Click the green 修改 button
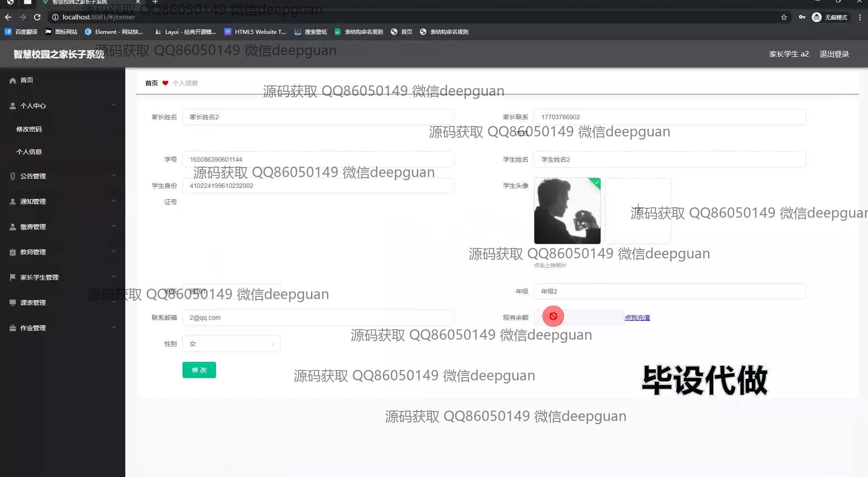This screenshot has height=477, width=868. coord(199,370)
